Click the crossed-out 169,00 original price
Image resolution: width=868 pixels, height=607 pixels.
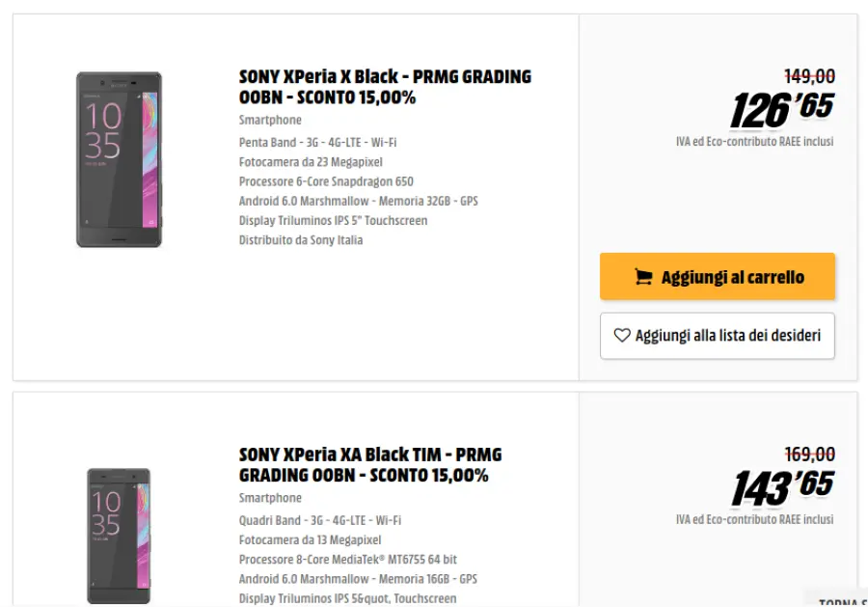pos(809,454)
